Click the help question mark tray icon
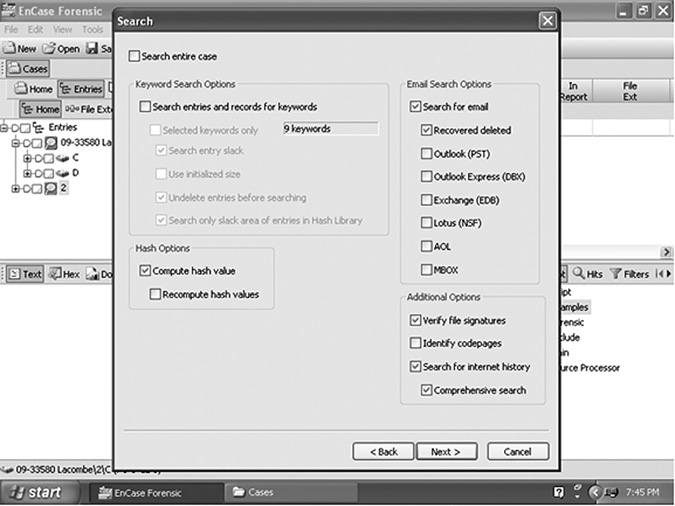Screen dimensions: 675x506 tap(558, 492)
